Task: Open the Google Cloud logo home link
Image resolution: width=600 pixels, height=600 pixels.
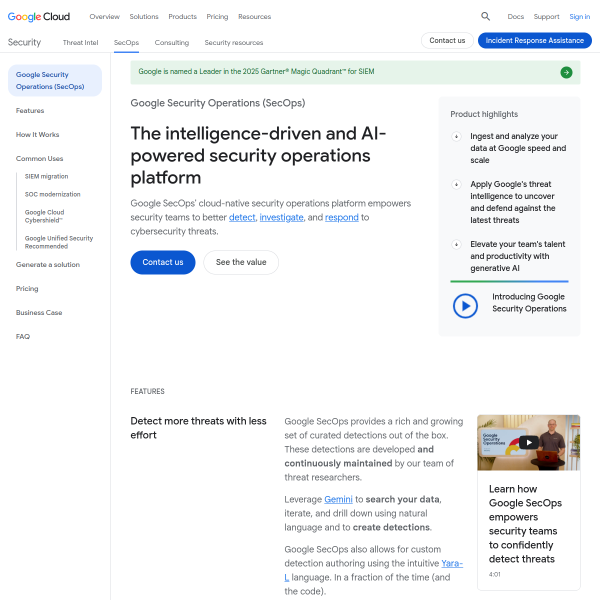Action: [x=39, y=17]
